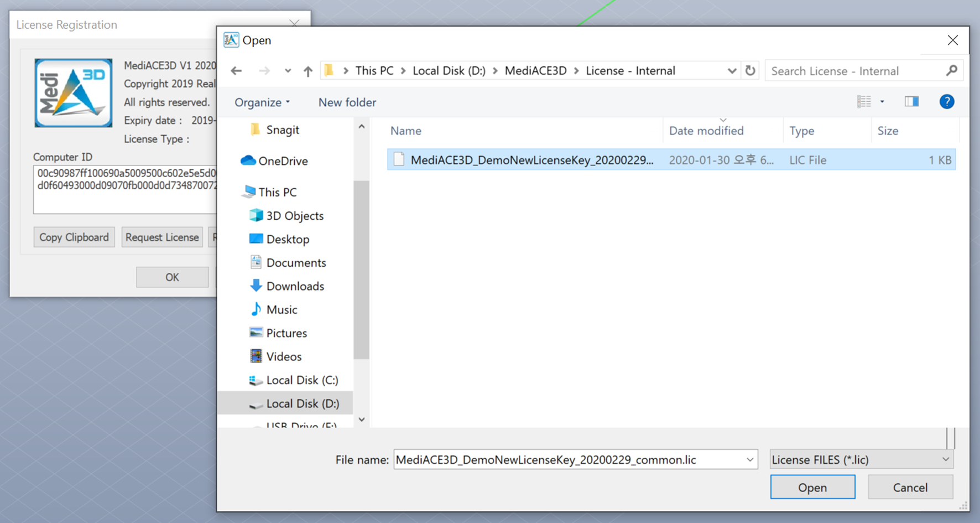
Task: Sort by the Name column header
Action: click(x=406, y=131)
